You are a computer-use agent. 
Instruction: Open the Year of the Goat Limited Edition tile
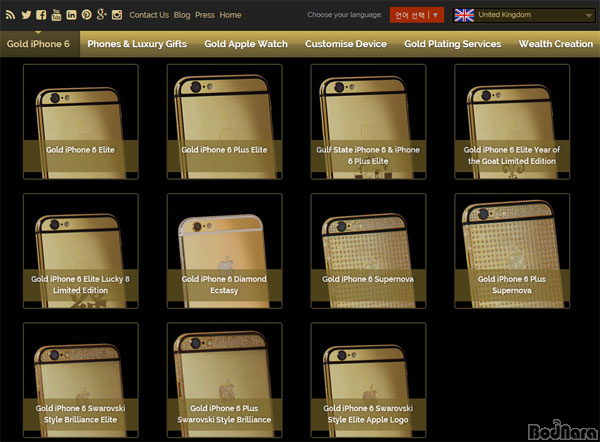point(512,122)
